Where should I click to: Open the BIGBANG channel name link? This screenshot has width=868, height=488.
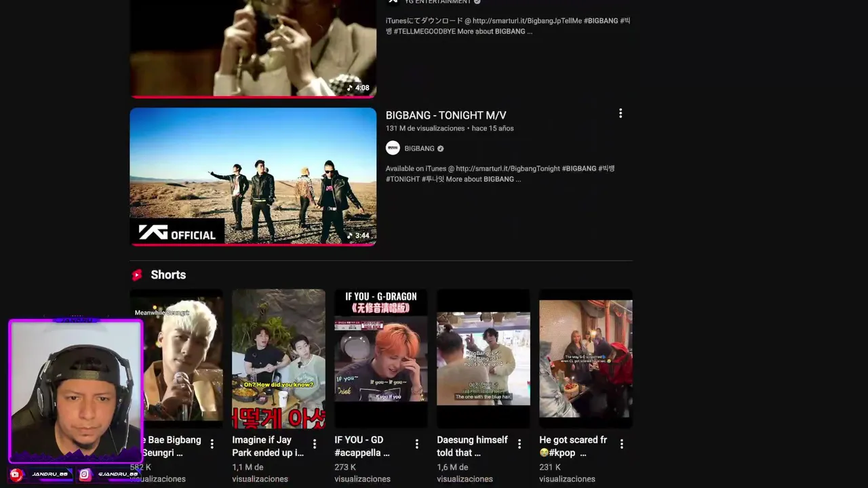[x=419, y=148]
